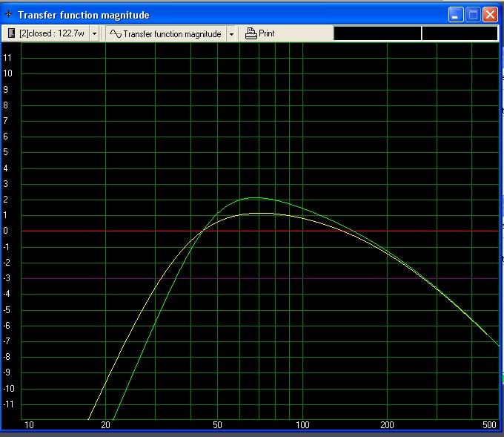Minimize the Transfer function magnitude window

click(456, 15)
